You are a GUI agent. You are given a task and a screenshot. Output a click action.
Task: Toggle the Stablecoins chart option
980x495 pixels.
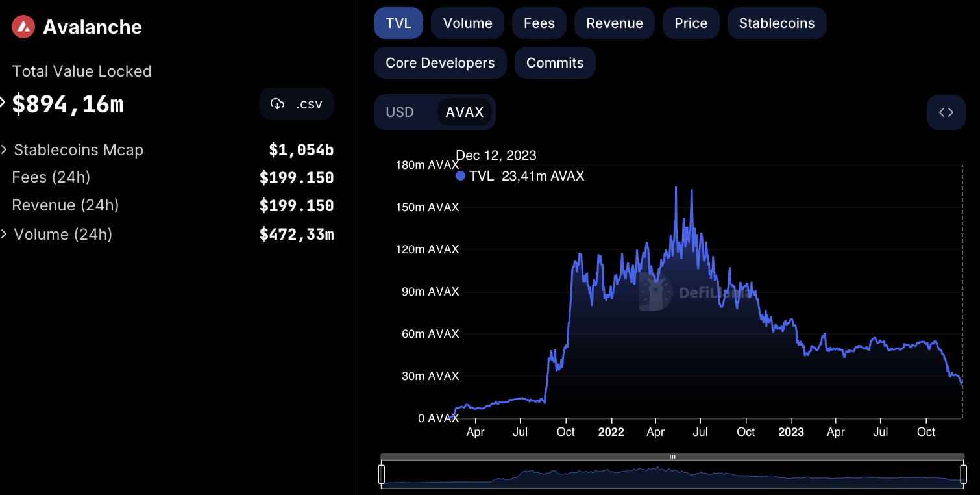777,23
